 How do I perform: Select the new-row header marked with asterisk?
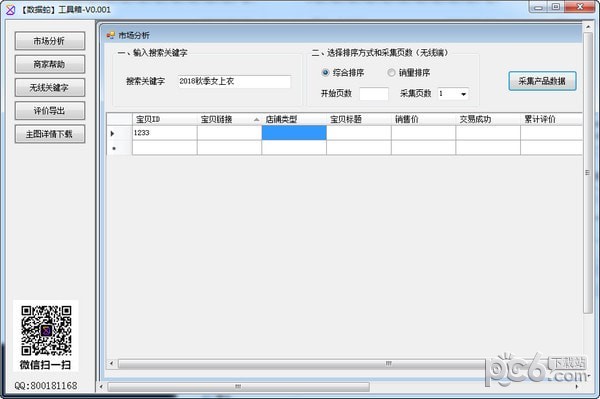119,148
